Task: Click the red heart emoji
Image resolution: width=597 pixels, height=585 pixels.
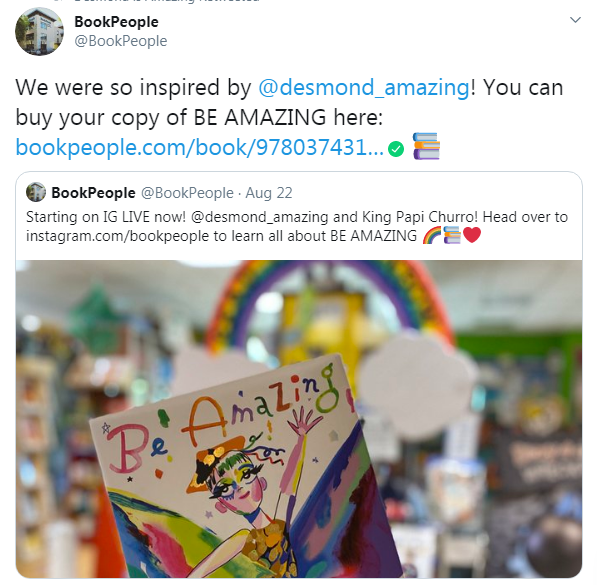Action: point(472,235)
